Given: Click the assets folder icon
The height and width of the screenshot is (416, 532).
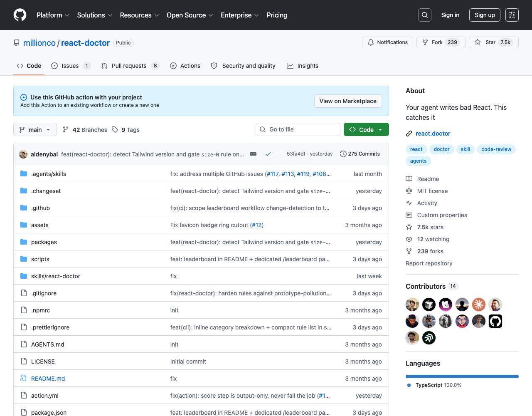Looking at the screenshot, I should pos(24,225).
